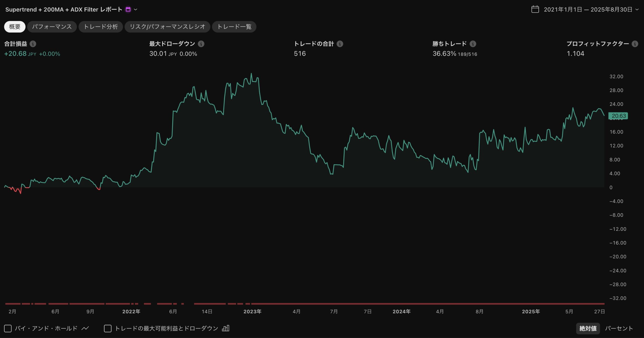Enable the バイ・アンド・ホールド checkbox
The image size is (644, 338).
tap(8, 328)
